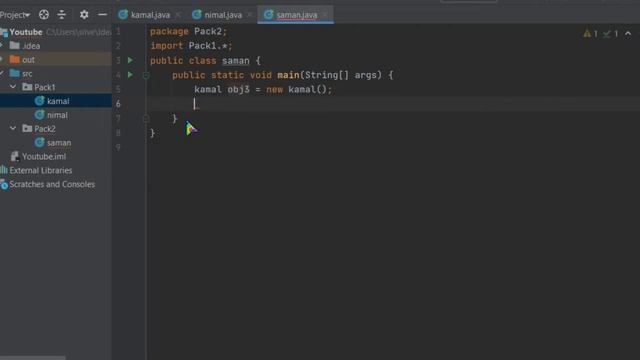Screen dimensions: 640x360
Task: Click the Project panel horizontal scrollbar
Action: coord(33,358)
